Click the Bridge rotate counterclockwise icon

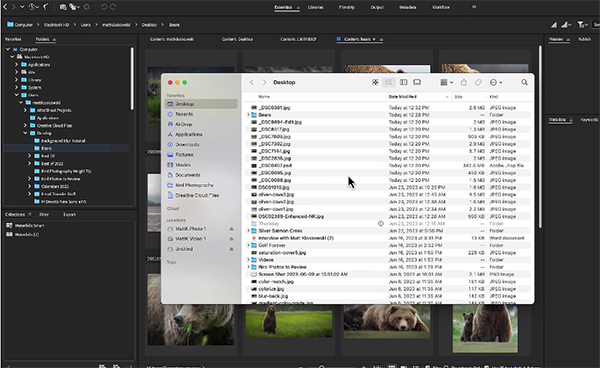coord(104,7)
